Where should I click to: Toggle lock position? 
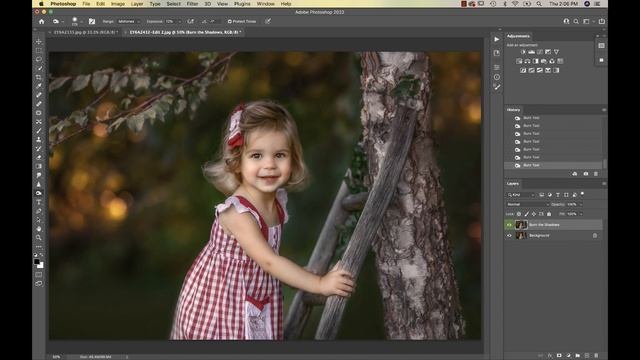(x=534, y=214)
